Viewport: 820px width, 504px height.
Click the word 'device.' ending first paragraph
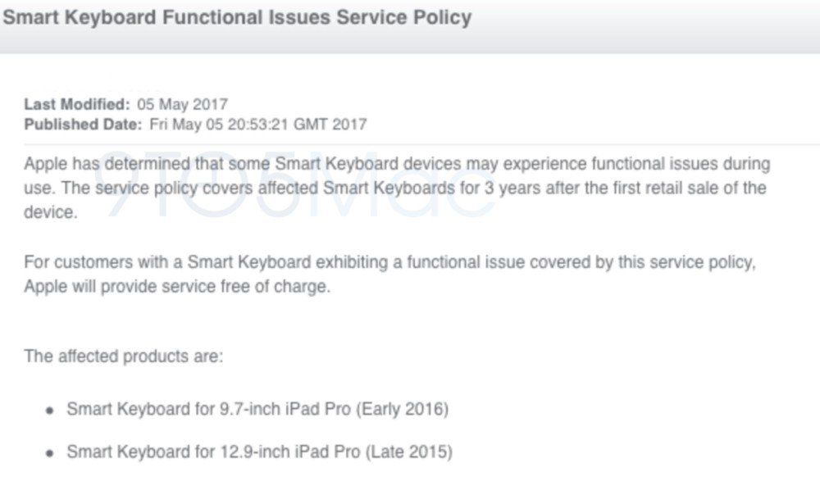click(51, 212)
